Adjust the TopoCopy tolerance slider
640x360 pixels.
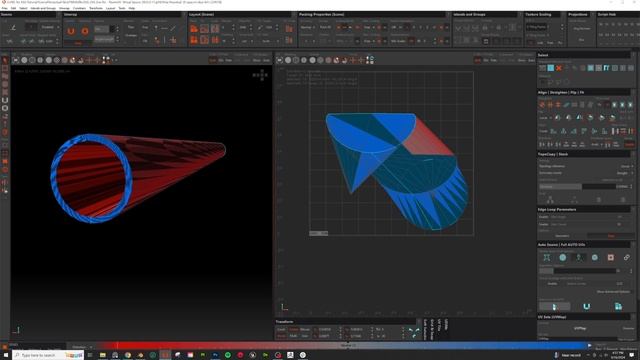point(578,187)
